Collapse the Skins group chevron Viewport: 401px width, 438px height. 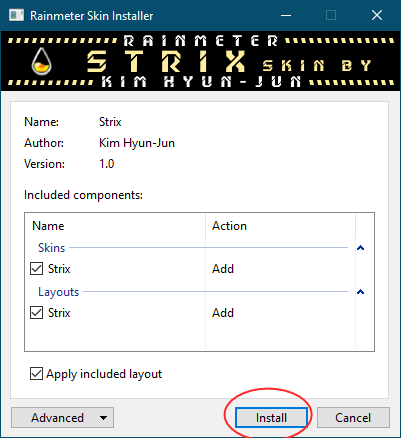[x=360, y=248]
